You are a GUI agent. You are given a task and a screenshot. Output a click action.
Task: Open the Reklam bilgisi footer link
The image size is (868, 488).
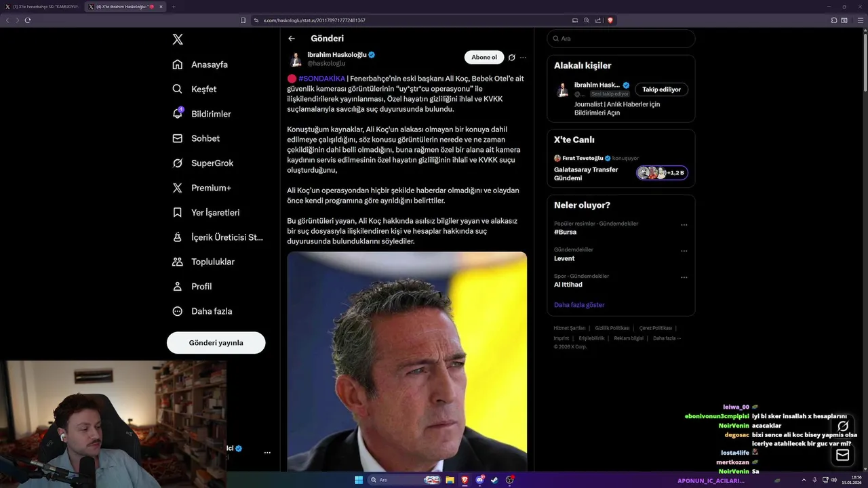click(x=629, y=338)
